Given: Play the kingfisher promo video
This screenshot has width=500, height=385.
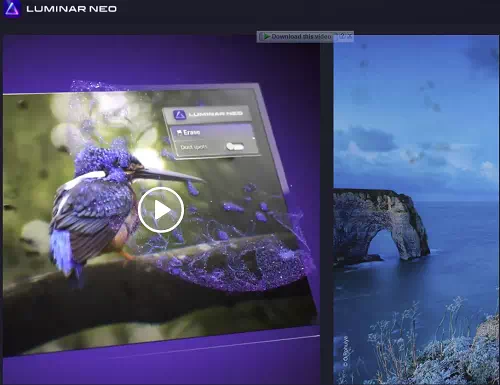Looking at the screenshot, I should (x=161, y=210).
